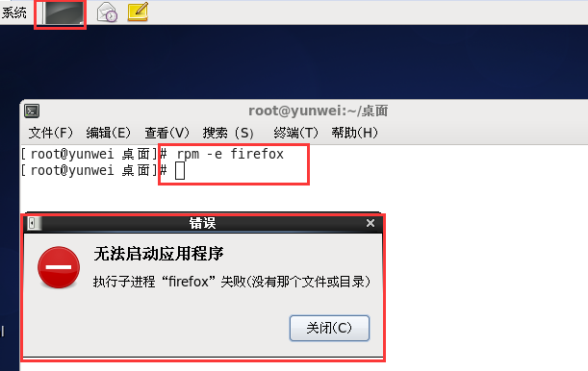Click the terminal title root@yunwei:~/桌面

318,111
